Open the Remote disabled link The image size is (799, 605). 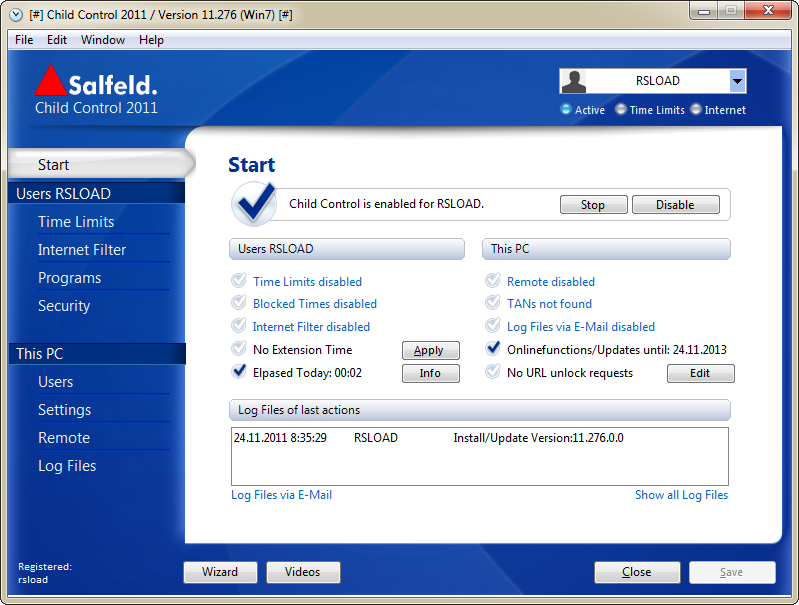(x=551, y=282)
